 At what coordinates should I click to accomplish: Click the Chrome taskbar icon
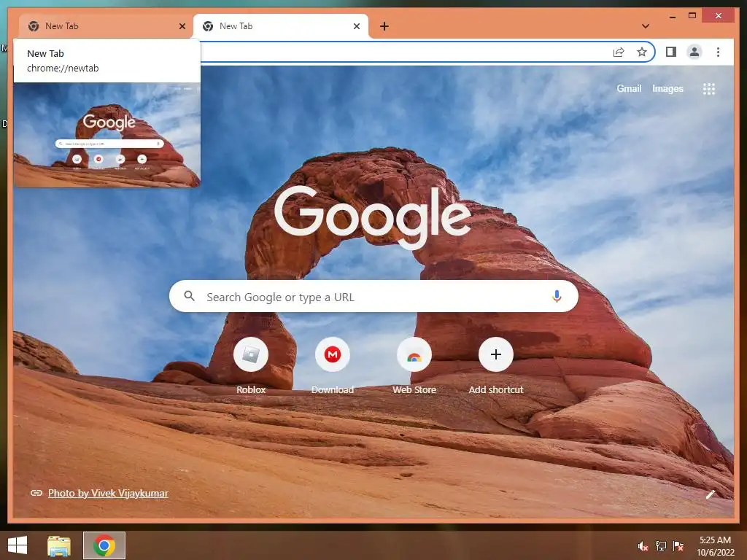point(104,545)
